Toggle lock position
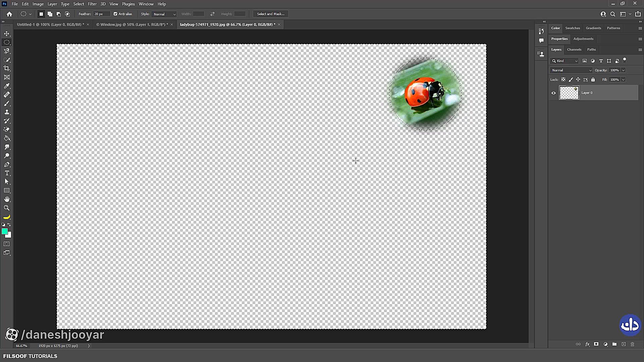This screenshot has width=644, height=362. pyautogui.click(x=578, y=80)
